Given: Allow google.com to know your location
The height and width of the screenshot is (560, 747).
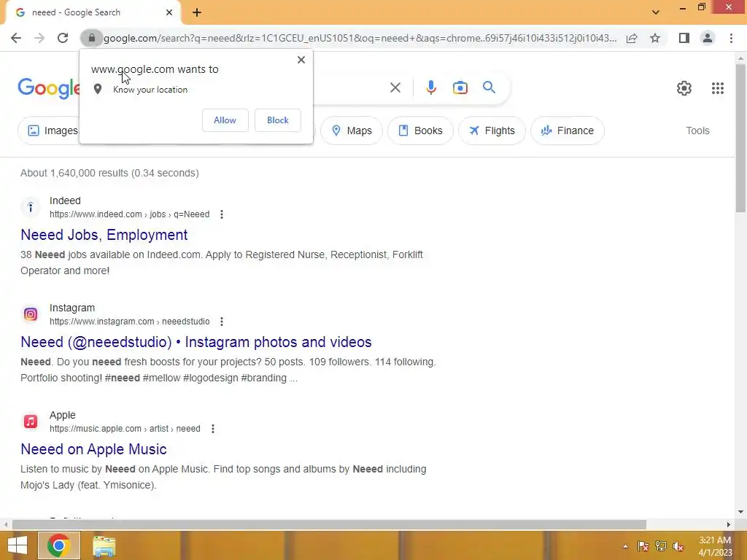Looking at the screenshot, I should [x=225, y=120].
